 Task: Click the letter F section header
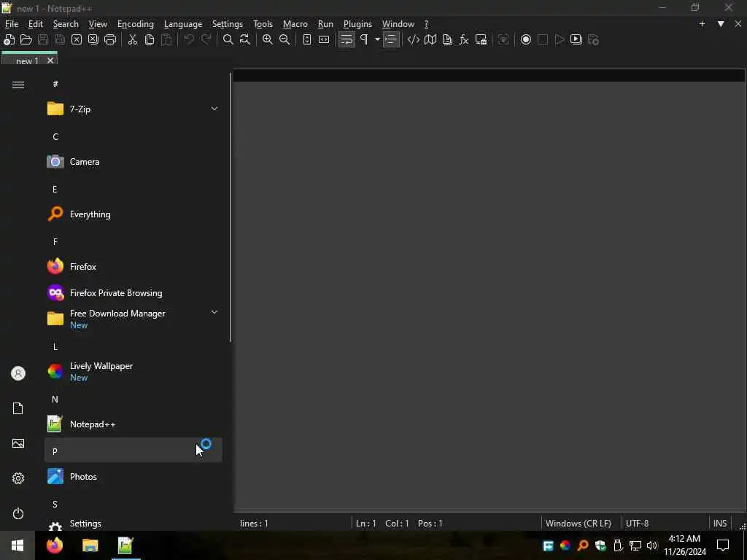pos(133,242)
